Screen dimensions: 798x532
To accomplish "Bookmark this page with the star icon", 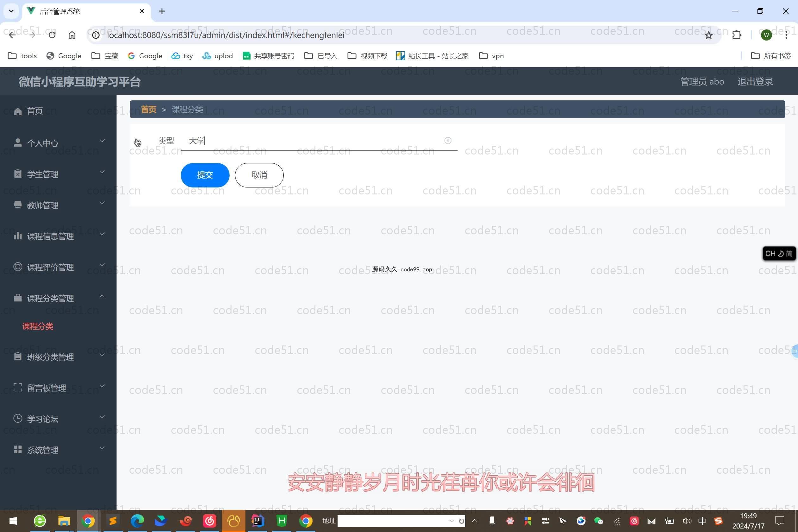I will (x=708, y=35).
